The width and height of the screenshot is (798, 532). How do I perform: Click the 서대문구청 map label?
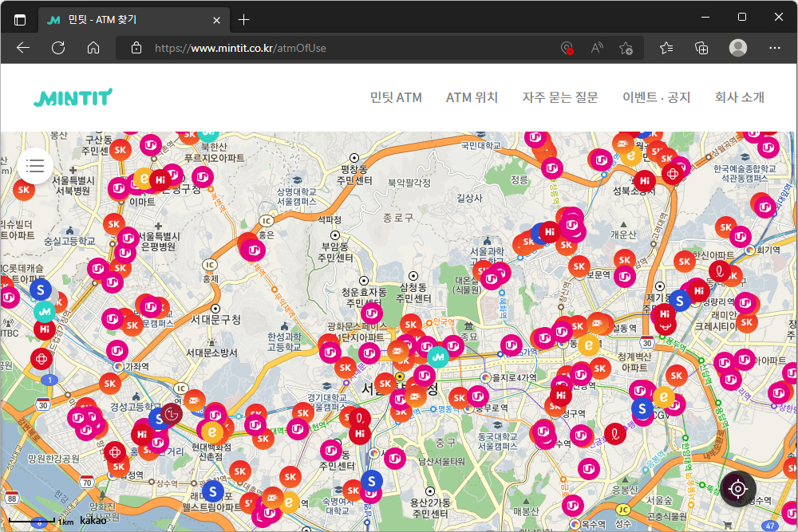(215, 319)
